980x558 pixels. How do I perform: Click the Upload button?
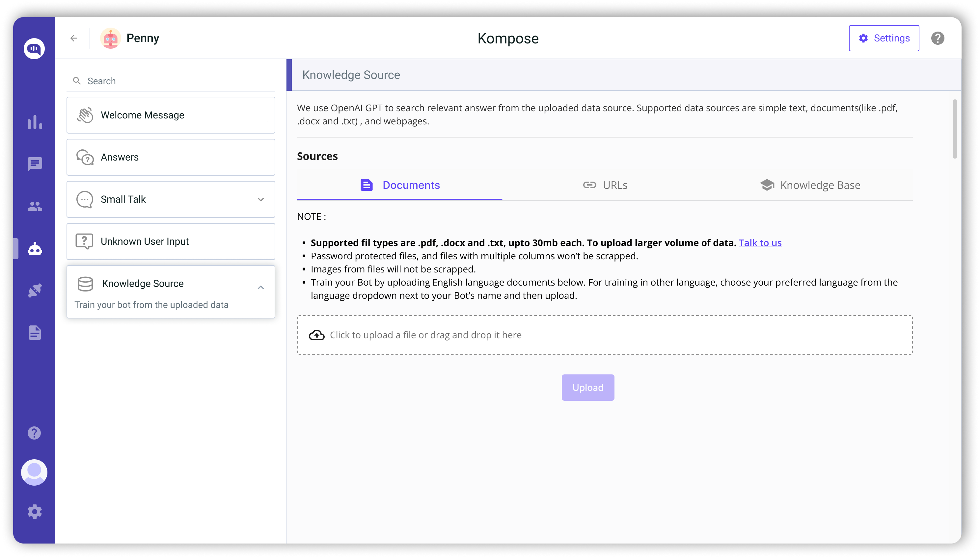pos(587,387)
